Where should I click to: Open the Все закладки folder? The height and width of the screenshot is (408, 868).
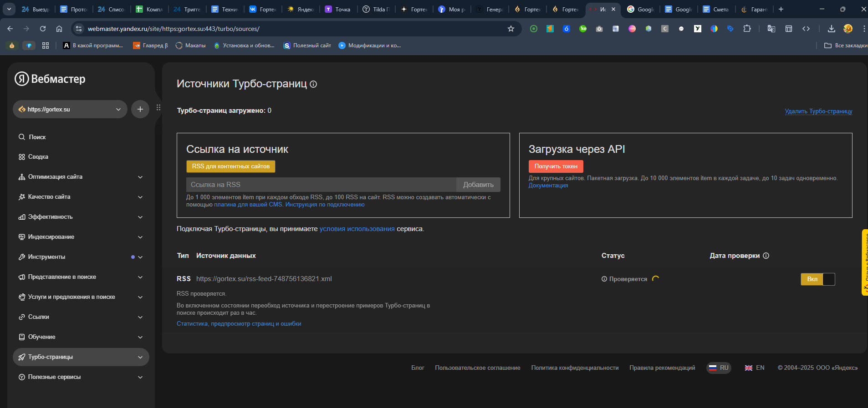pyautogui.click(x=846, y=45)
